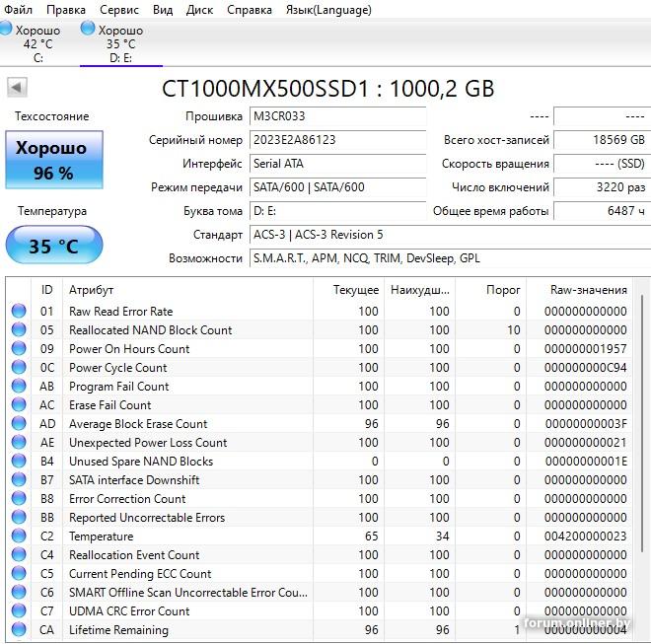Viewport: 651px width, 644px height.
Task: Select the Reallocated NAND Block Count row
Action: point(150,330)
